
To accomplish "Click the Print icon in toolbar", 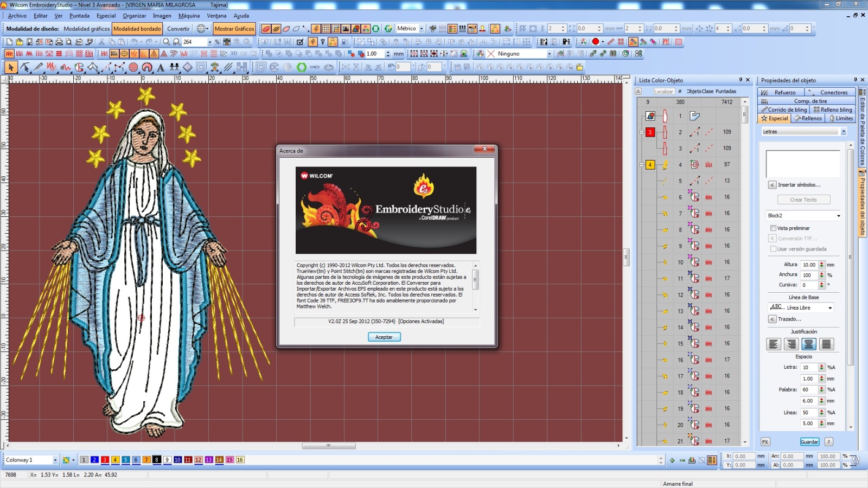I will tap(59, 42).
